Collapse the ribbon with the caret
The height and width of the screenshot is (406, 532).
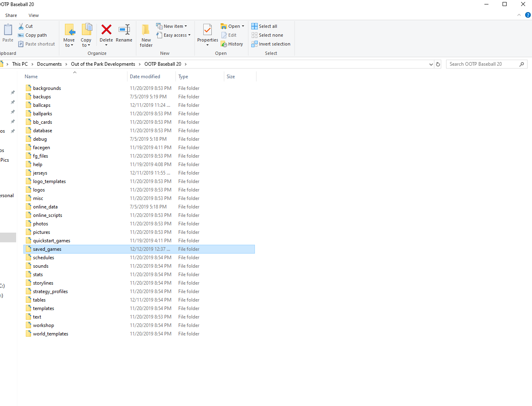pyautogui.click(x=519, y=15)
